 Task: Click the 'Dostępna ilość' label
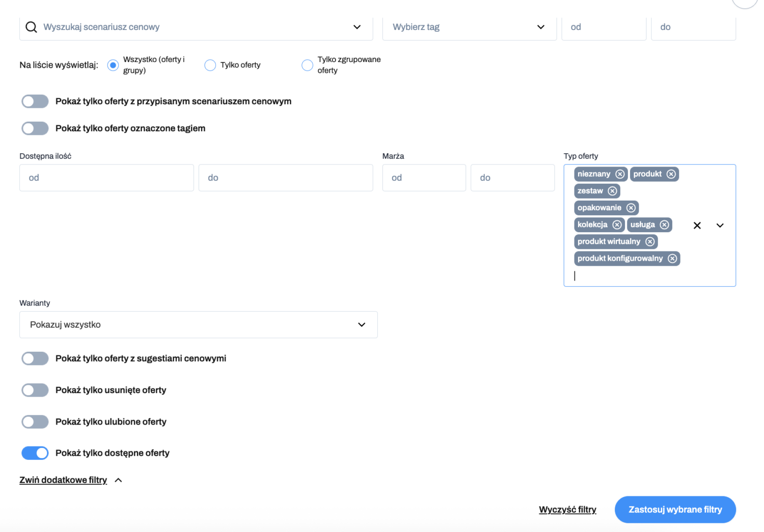45,156
